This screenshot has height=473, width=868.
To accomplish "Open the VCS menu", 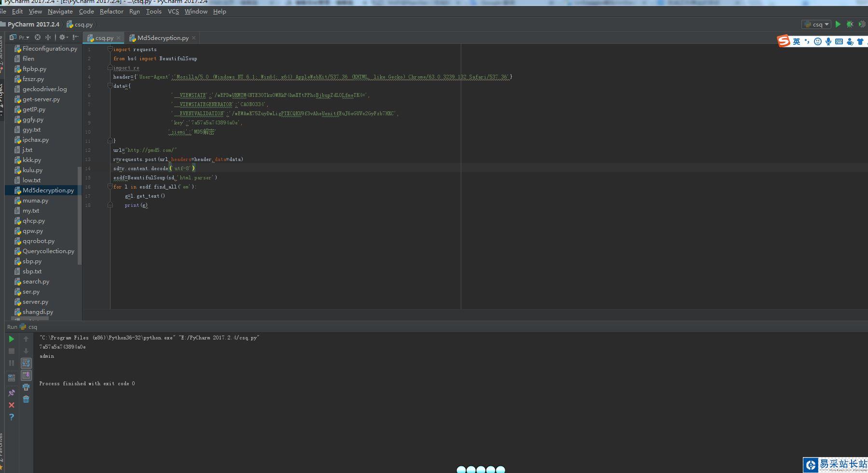I will tap(173, 11).
